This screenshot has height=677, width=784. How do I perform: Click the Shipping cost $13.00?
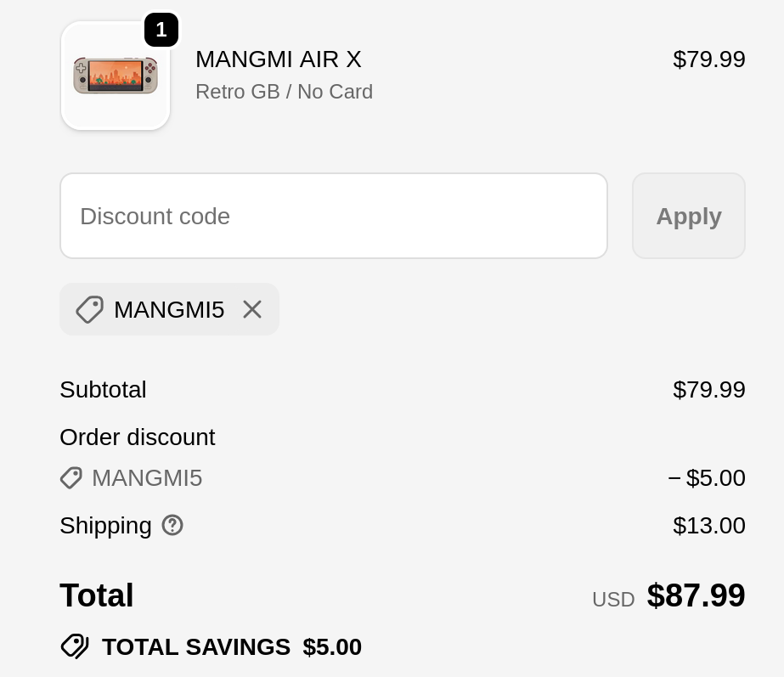[x=709, y=526]
